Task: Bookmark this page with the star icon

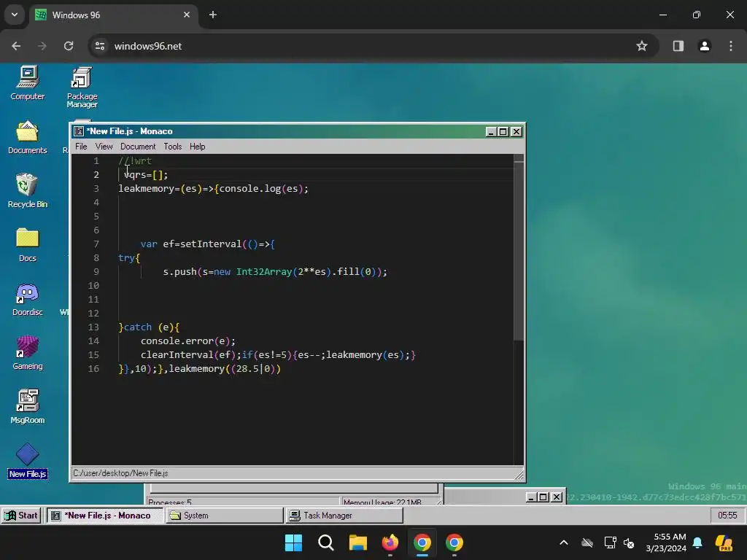Action: pos(642,46)
